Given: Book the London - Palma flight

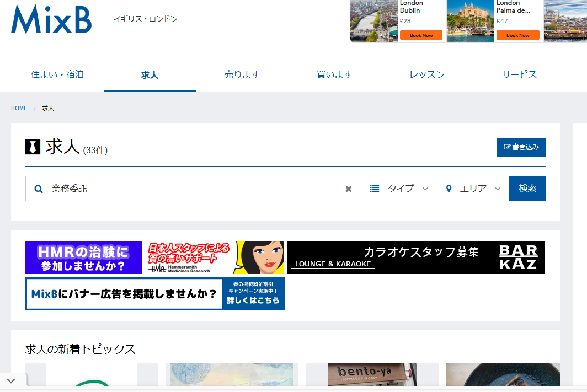Looking at the screenshot, I should click(517, 35).
